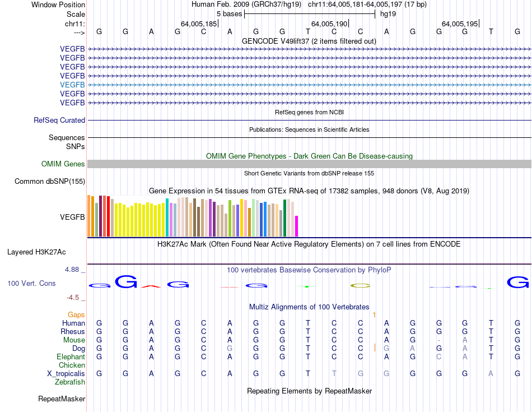Click the VEGFB label beside GTEx chart

(x=72, y=217)
